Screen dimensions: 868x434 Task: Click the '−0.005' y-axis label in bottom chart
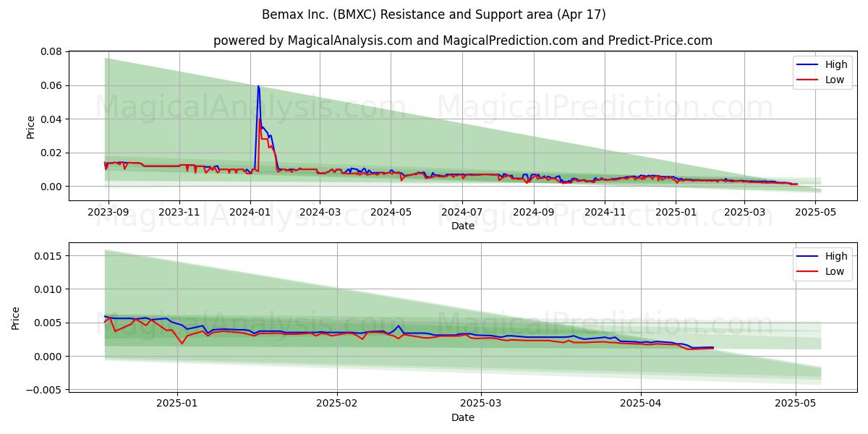click(x=44, y=390)
